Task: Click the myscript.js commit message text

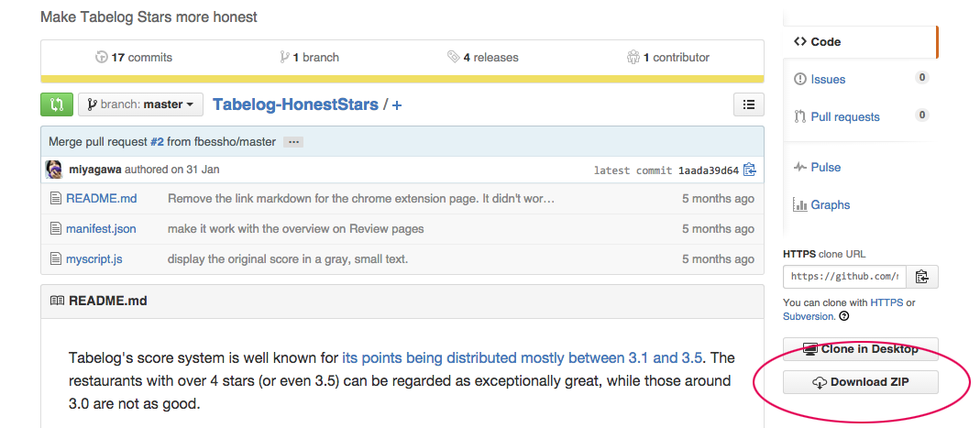Action: pos(288,258)
